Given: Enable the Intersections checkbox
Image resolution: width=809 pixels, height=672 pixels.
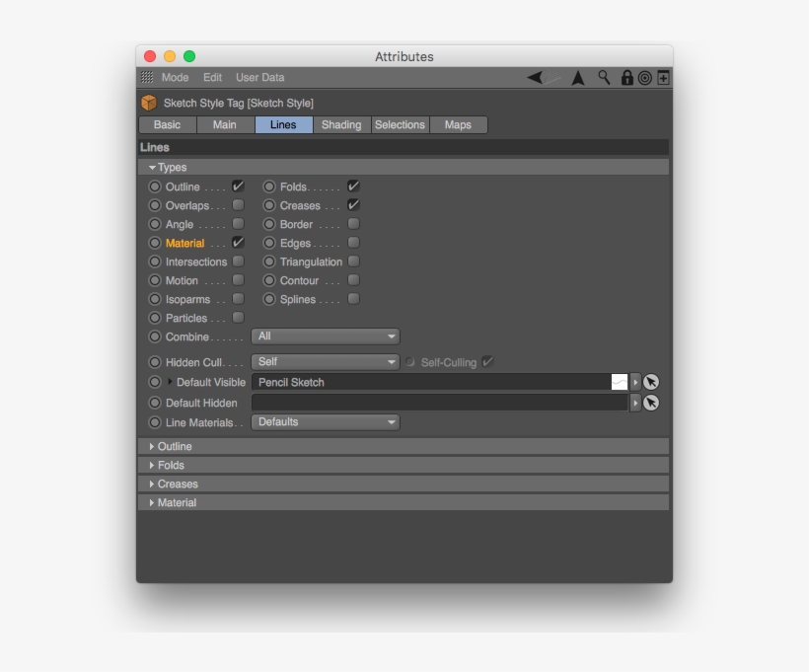Looking at the screenshot, I should [x=237, y=261].
